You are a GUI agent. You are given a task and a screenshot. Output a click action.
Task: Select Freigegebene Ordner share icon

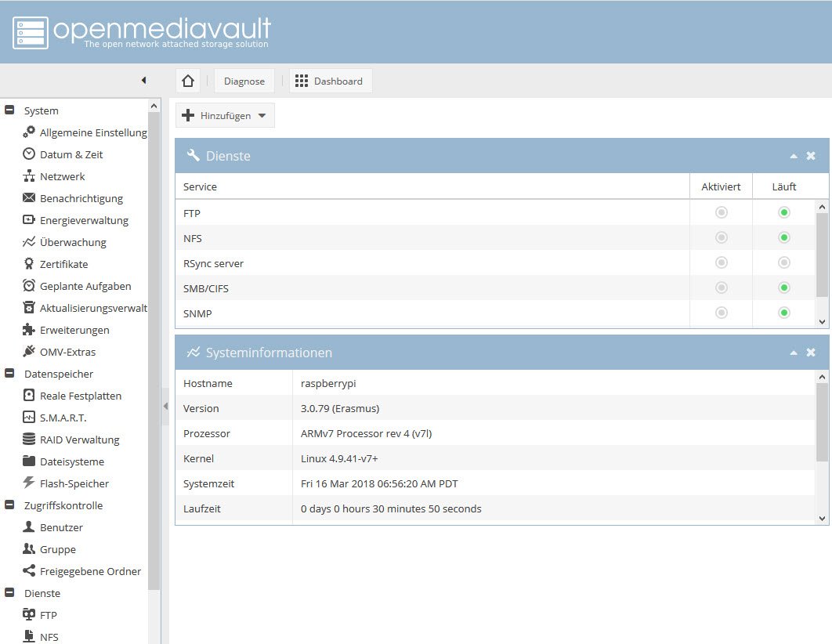29,571
